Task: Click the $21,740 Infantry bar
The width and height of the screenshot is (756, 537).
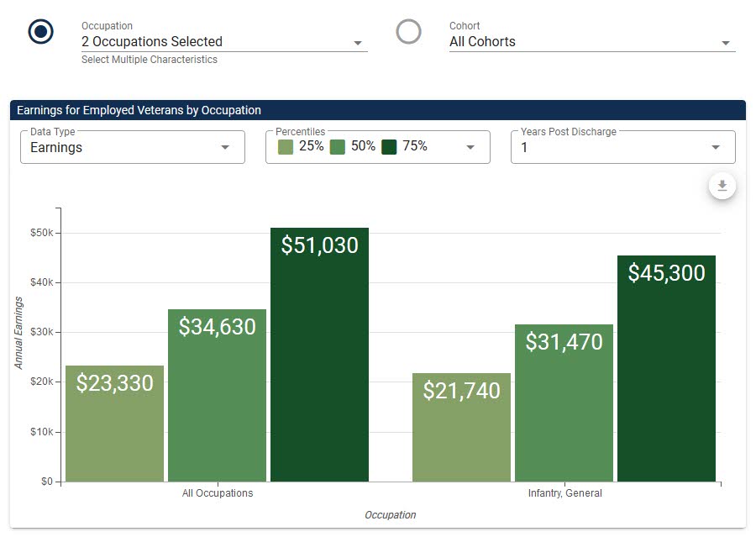Action: pos(461,428)
